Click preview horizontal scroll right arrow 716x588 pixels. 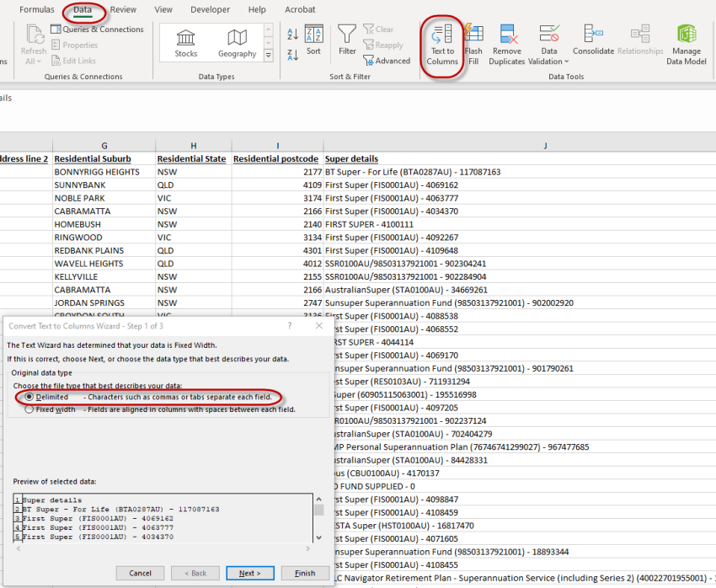point(307,548)
